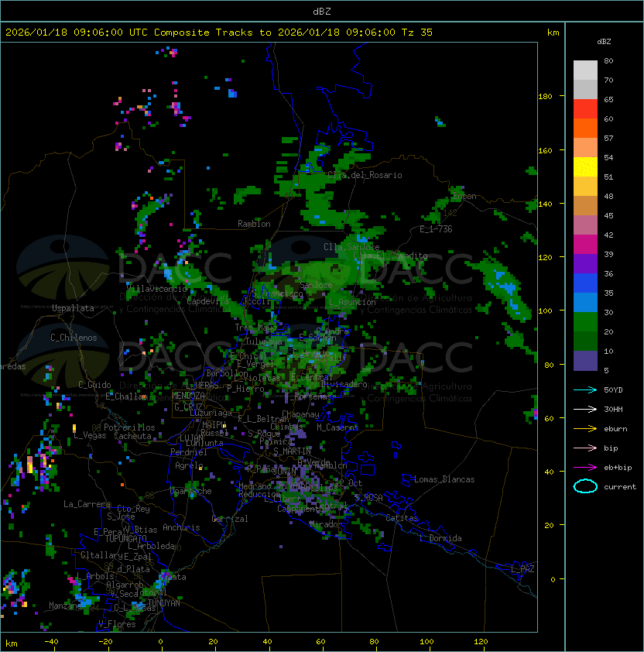
Task: Pick the light blue 30-35 dBZ swatch
Action: (x=585, y=303)
